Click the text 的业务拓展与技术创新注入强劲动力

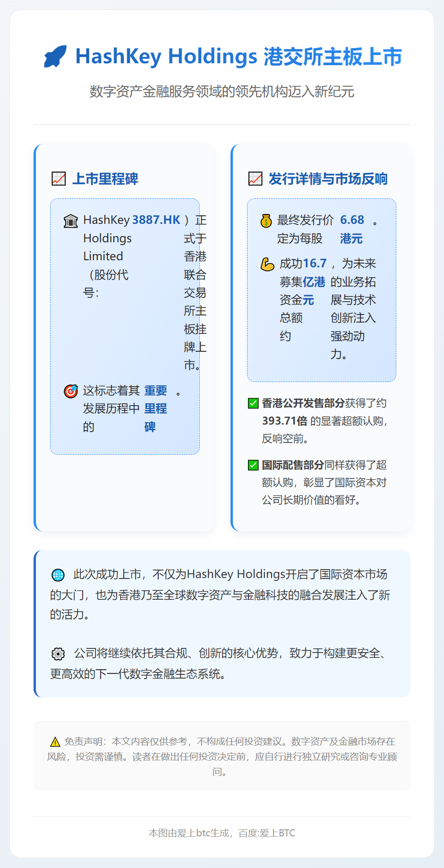(353, 309)
